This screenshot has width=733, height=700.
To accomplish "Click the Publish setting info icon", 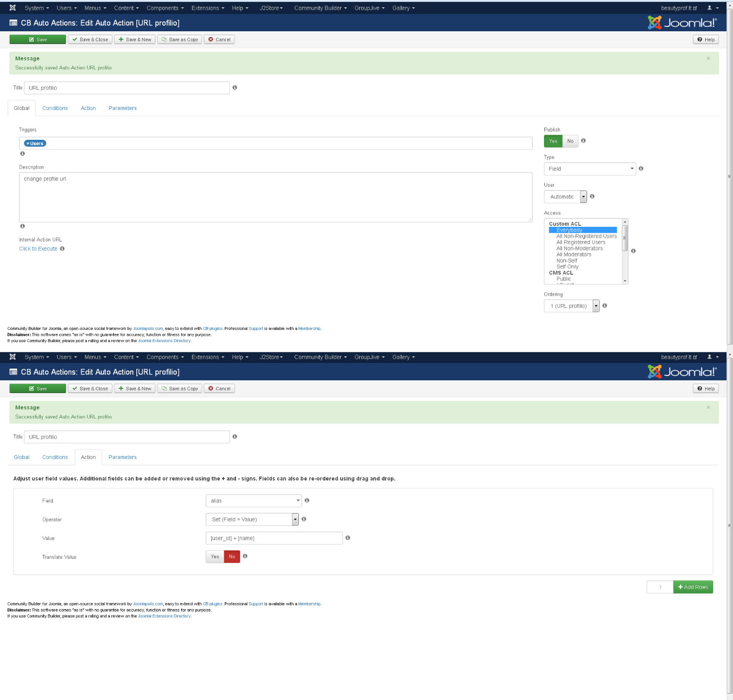I will click(583, 141).
